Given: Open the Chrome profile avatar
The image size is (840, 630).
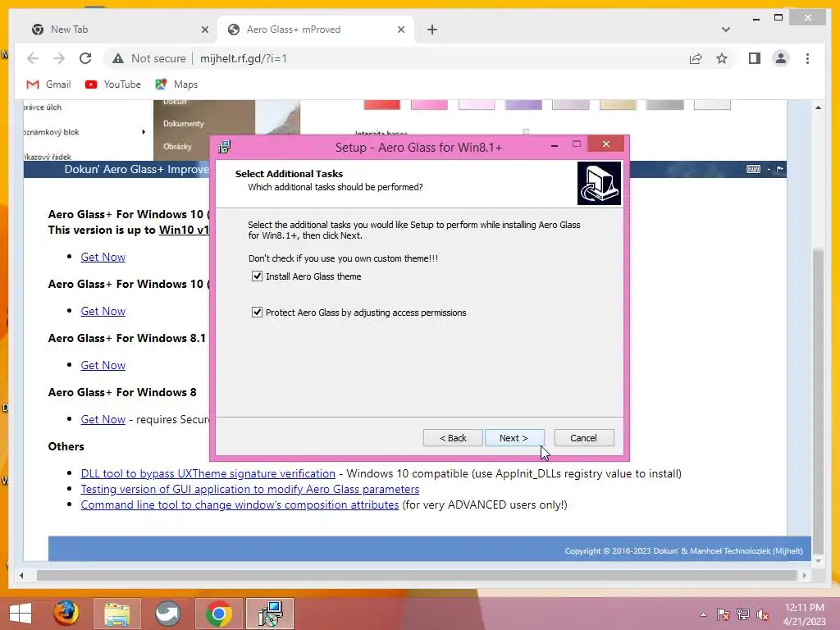Looking at the screenshot, I should pos(781,58).
